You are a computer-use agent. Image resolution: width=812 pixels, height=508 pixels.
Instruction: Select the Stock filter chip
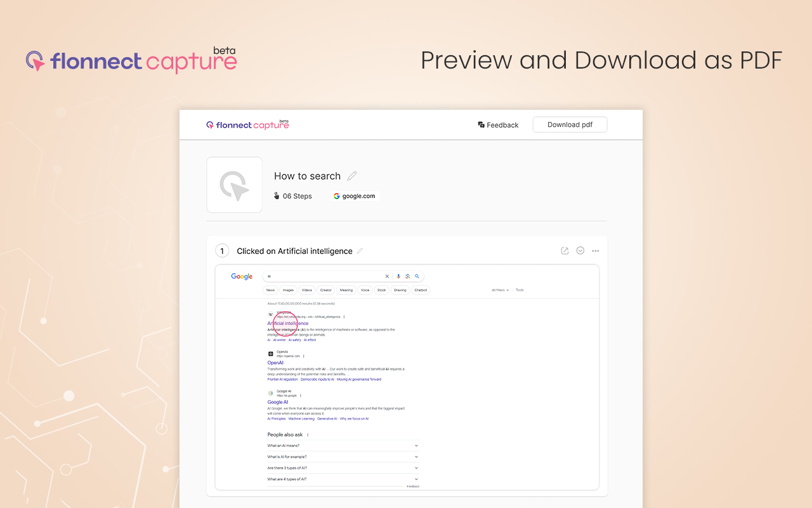(x=381, y=290)
